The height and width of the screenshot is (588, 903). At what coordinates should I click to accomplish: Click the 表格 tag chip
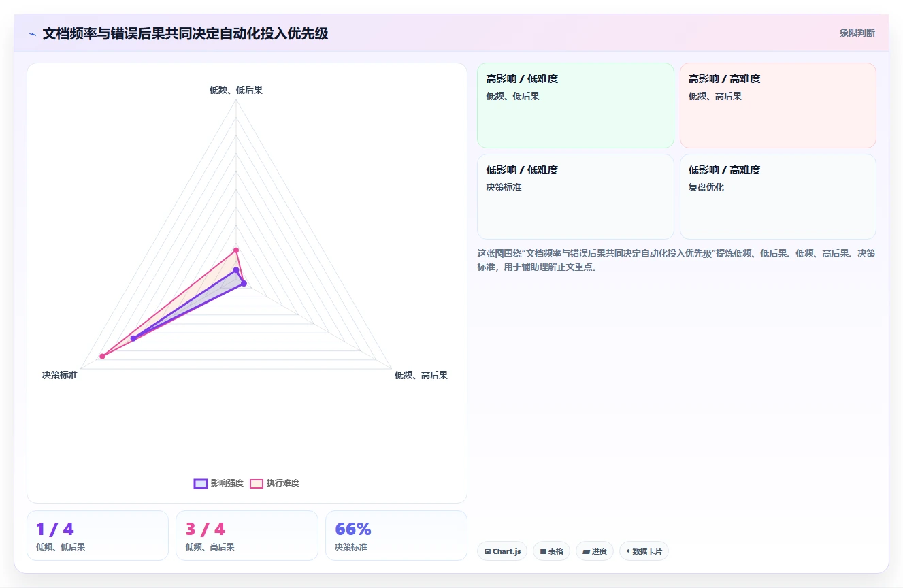point(551,551)
